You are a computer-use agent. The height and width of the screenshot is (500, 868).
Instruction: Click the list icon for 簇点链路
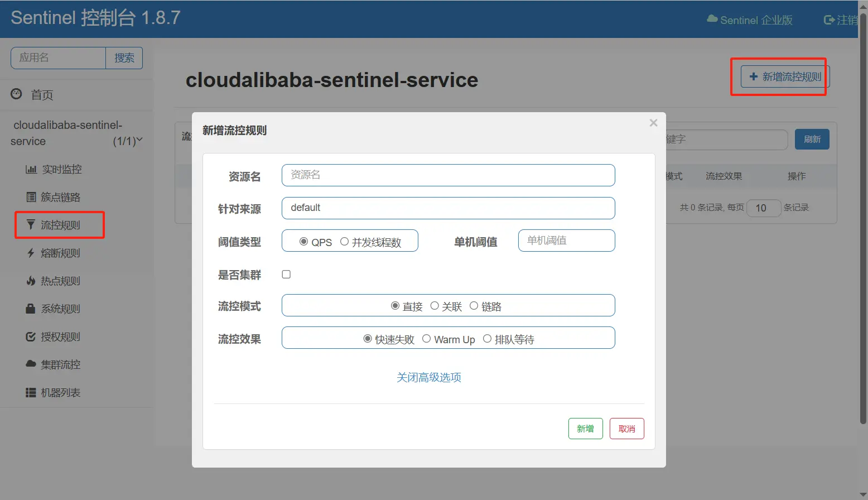31,197
